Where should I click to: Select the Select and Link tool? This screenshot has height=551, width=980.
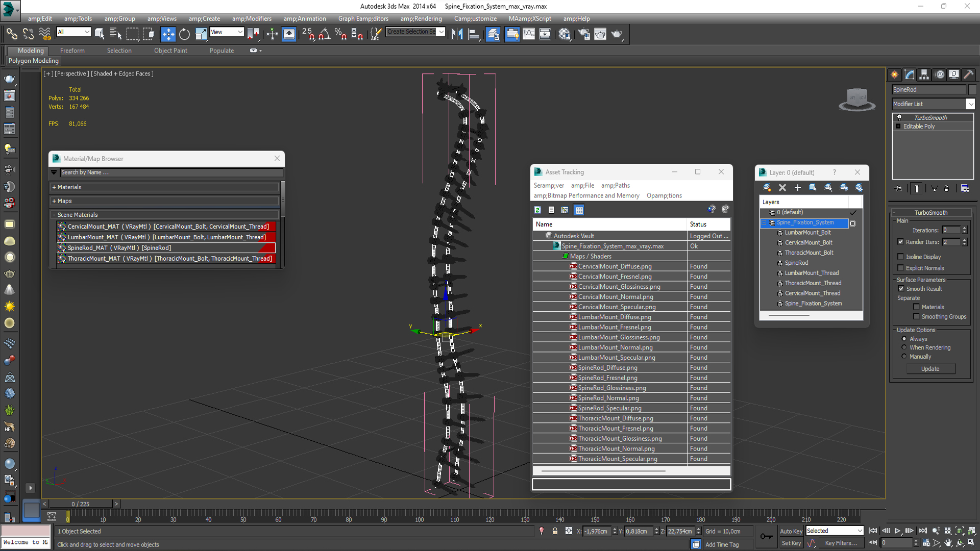pyautogui.click(x=11, y=34)
